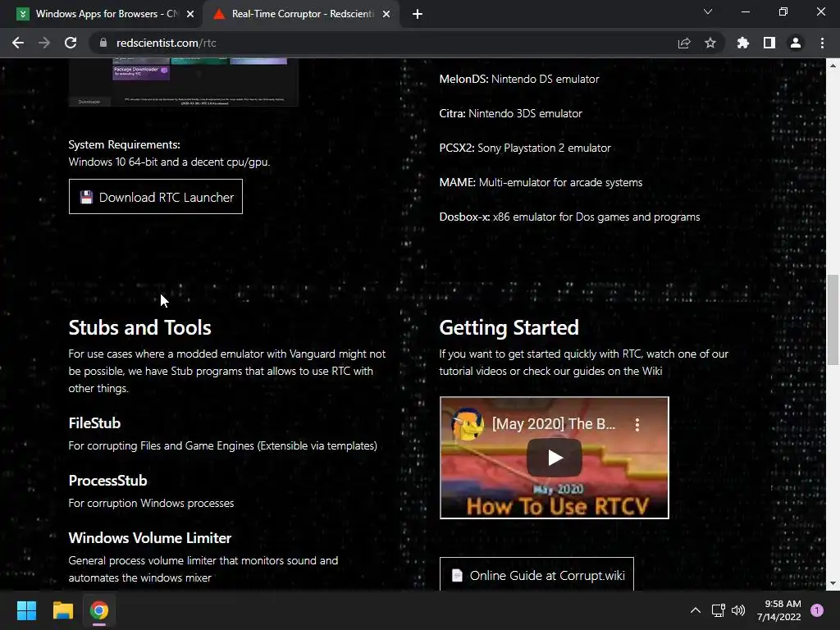Play the How To Use RTCV video
The image size is (840, 630).
click(x=555, y=458)
